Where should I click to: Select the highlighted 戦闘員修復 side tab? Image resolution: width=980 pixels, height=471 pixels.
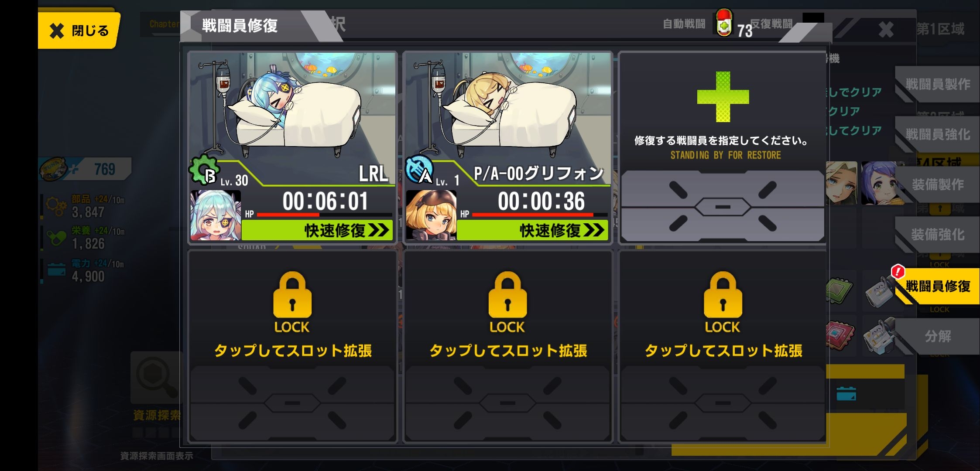(937, 286)
